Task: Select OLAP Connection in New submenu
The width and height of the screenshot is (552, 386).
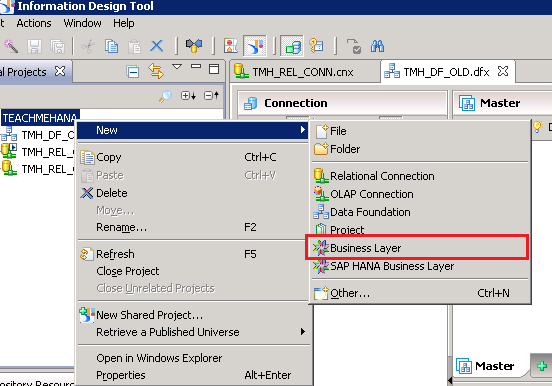Action: tap(420, 194)
